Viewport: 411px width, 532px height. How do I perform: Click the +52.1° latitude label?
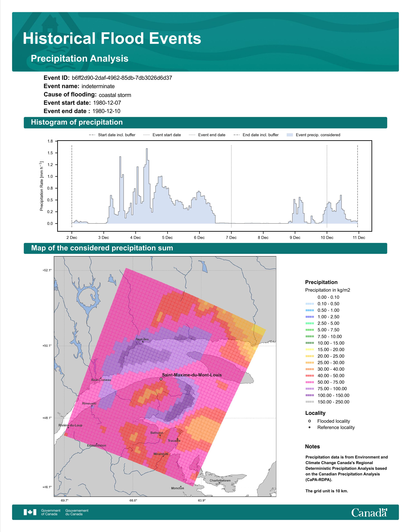47,270
